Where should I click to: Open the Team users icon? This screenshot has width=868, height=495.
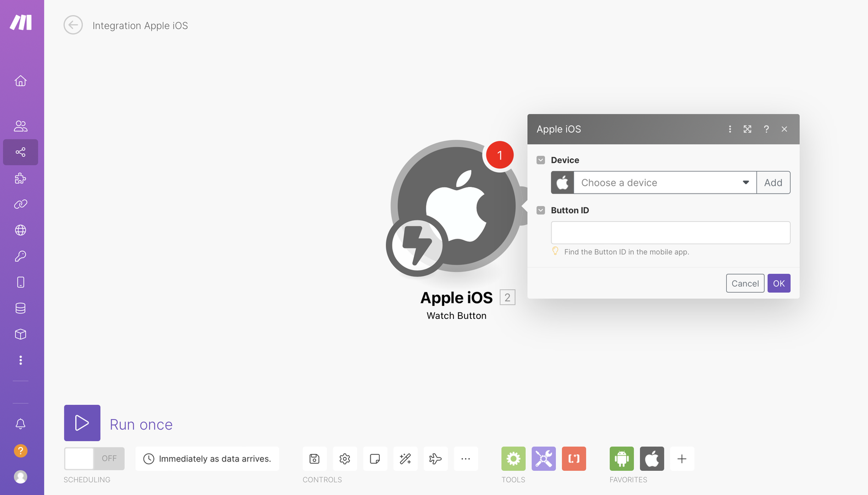click(20, 126)
